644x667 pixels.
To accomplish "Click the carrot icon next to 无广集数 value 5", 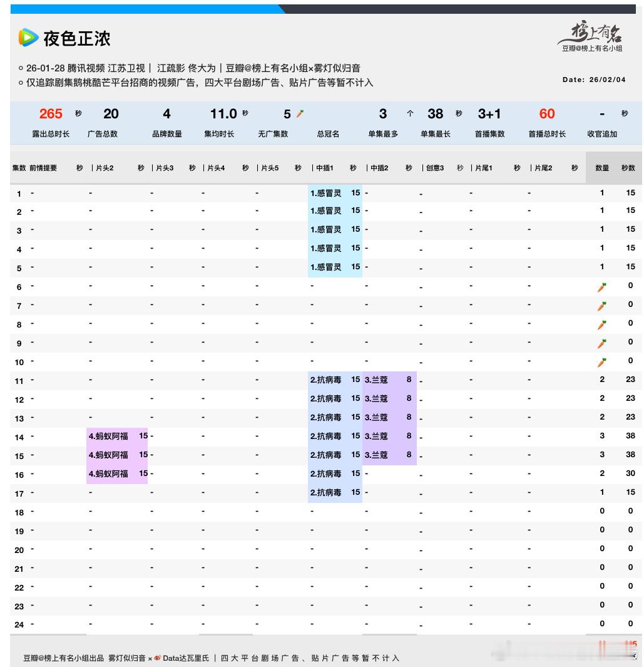I will pos(300,113).
